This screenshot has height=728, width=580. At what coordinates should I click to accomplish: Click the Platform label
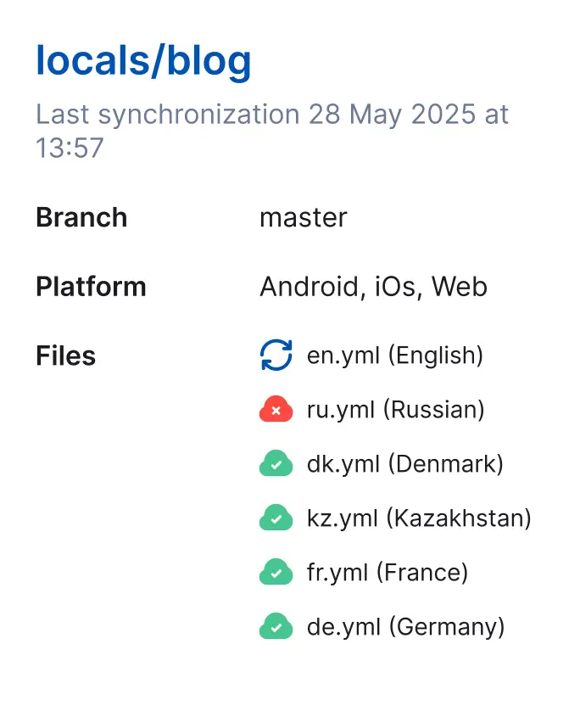tap(91, 287)
